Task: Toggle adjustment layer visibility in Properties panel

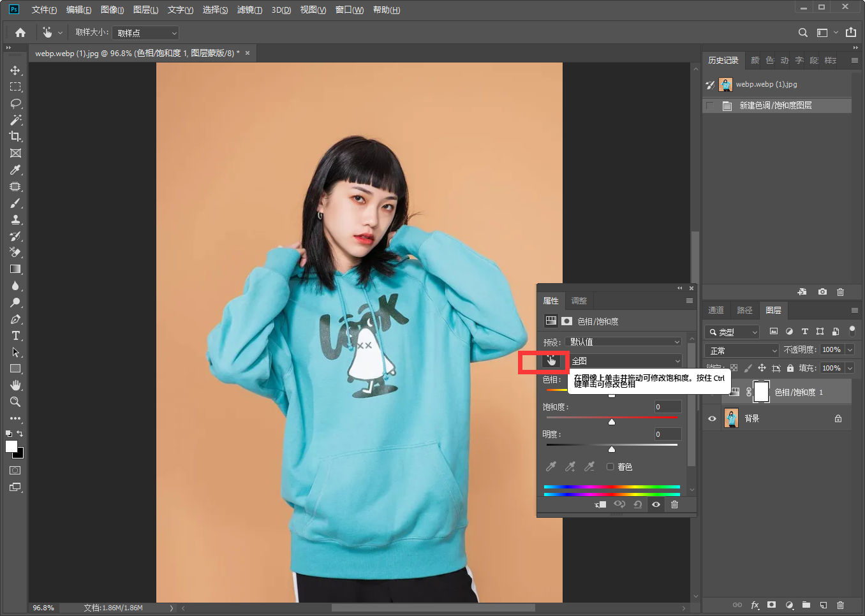Action: [x=656, y=504]
